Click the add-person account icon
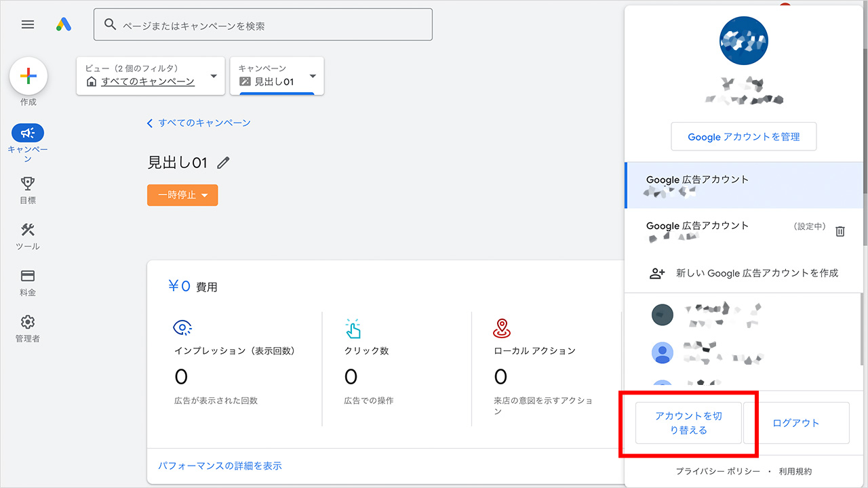Viewport: 868px width, 488px height. (x=657, y=273)
